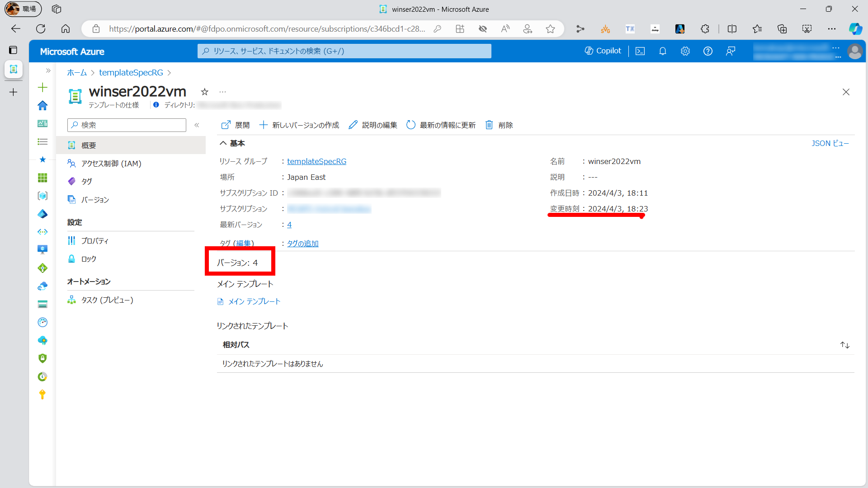Click the Delete (削除) button
This screenshot has height=488, width=868.
tap(499, 125)
